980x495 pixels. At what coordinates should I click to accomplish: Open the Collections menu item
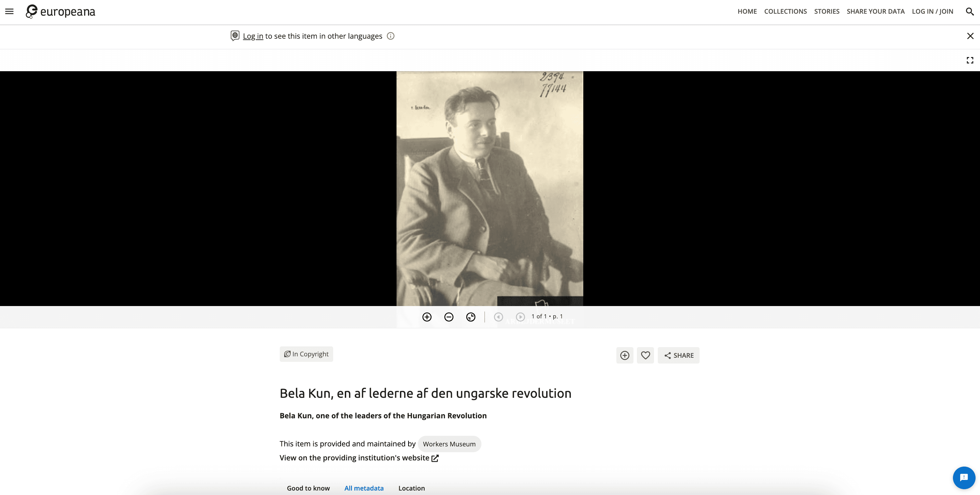coord(785,11)
